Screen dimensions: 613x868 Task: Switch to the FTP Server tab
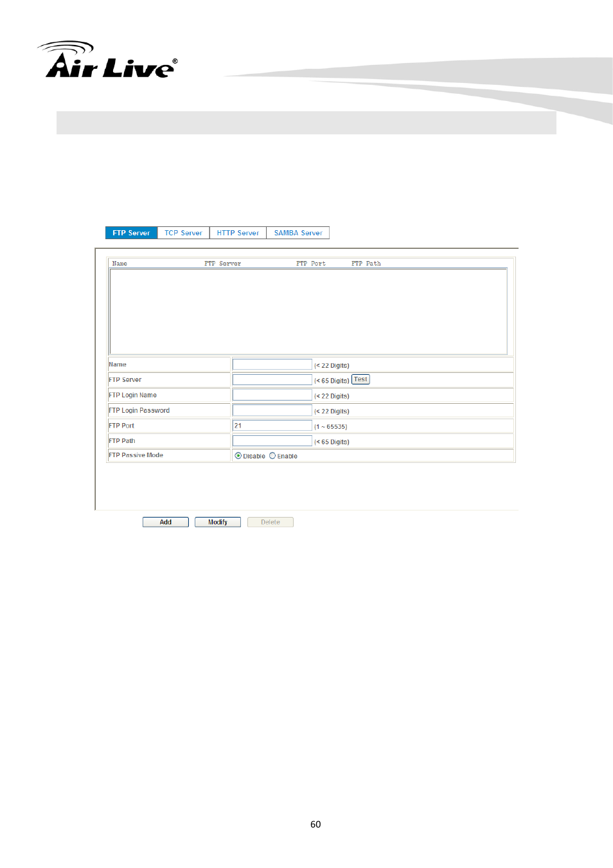(131, 233)
